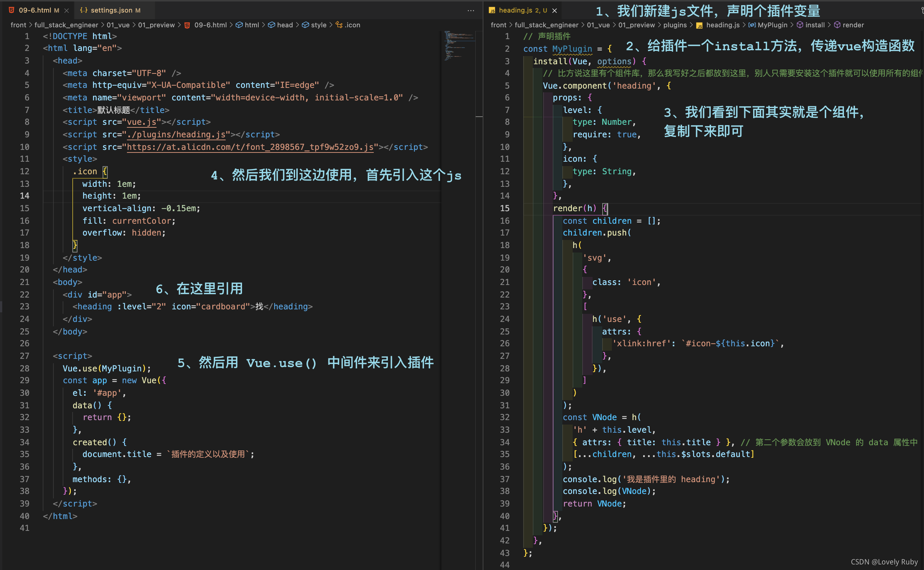Open the 01_preview breadcrumb in left editor

[156, 25]
